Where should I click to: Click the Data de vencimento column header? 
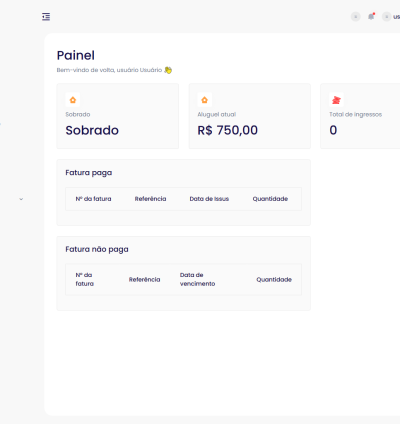click(197, 279)
